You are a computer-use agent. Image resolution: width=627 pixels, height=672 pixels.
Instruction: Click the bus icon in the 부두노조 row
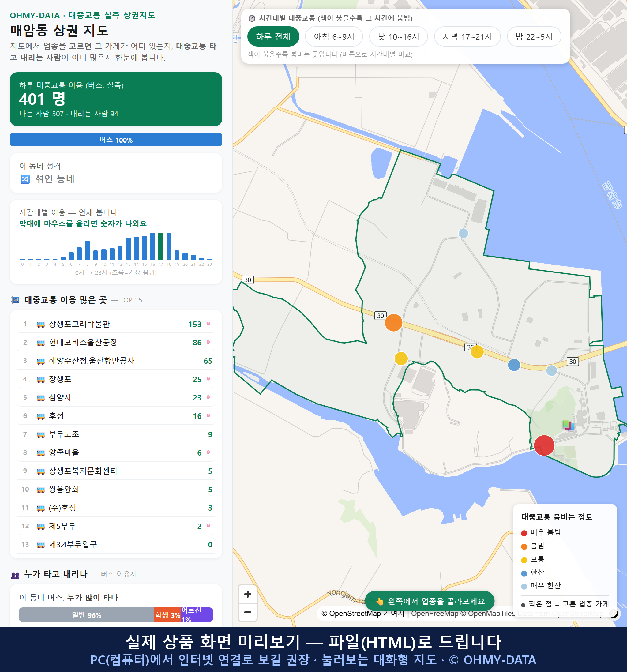40,435
